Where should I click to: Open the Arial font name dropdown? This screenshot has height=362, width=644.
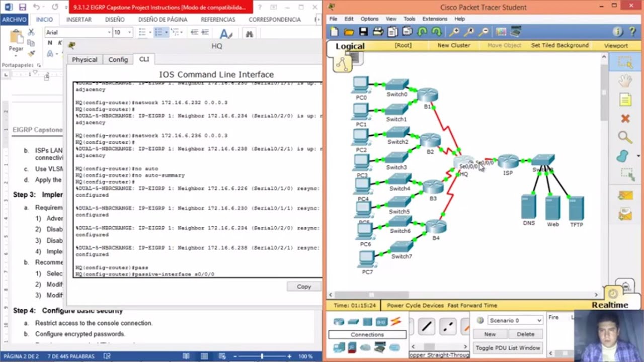pyautogui.click(x=109, y=32)
